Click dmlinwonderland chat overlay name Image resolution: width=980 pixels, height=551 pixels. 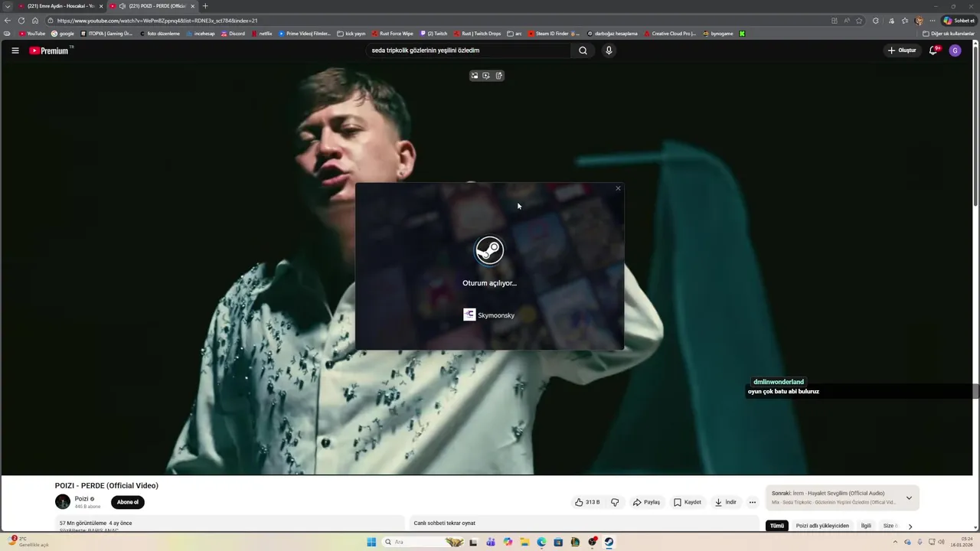tap(779, 382)
